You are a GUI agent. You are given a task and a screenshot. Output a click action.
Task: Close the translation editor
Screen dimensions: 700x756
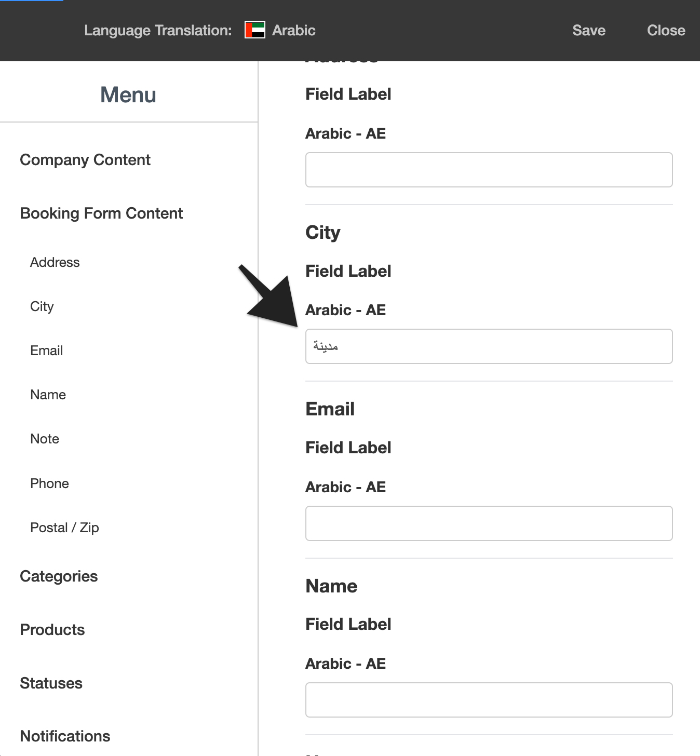point(666,30)
